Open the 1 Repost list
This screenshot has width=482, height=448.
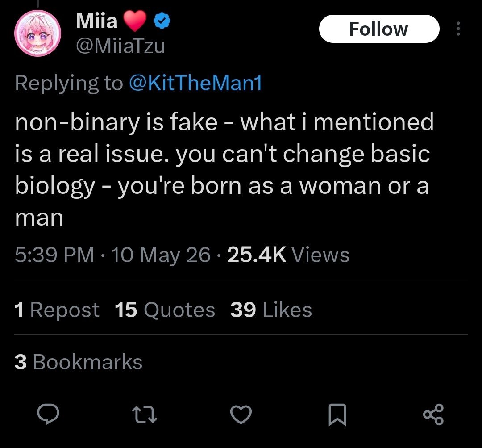tap(57, 310)
